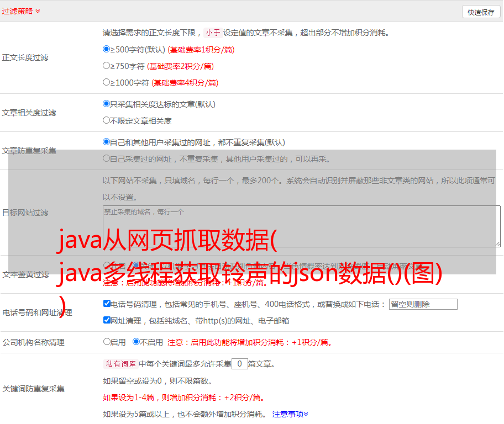Click the red (基础费率2积分/篇) note
The width and height of the screenshot is (504, 424).
point(180,66)
